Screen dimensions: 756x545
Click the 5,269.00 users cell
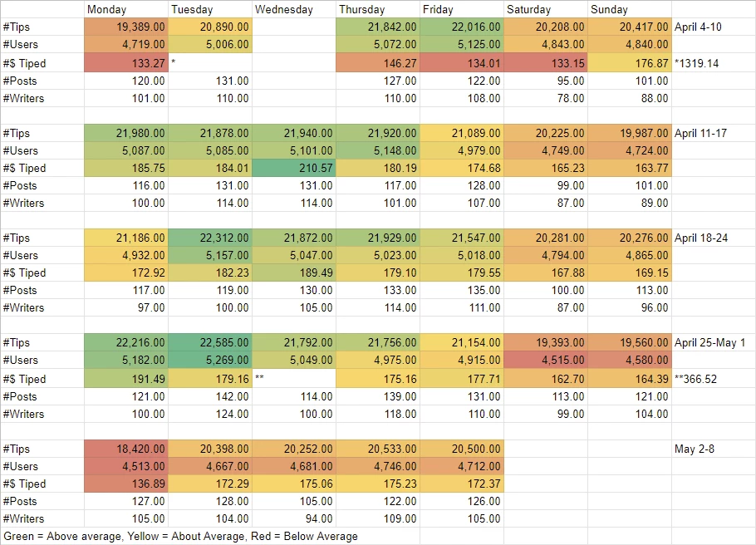209,360
